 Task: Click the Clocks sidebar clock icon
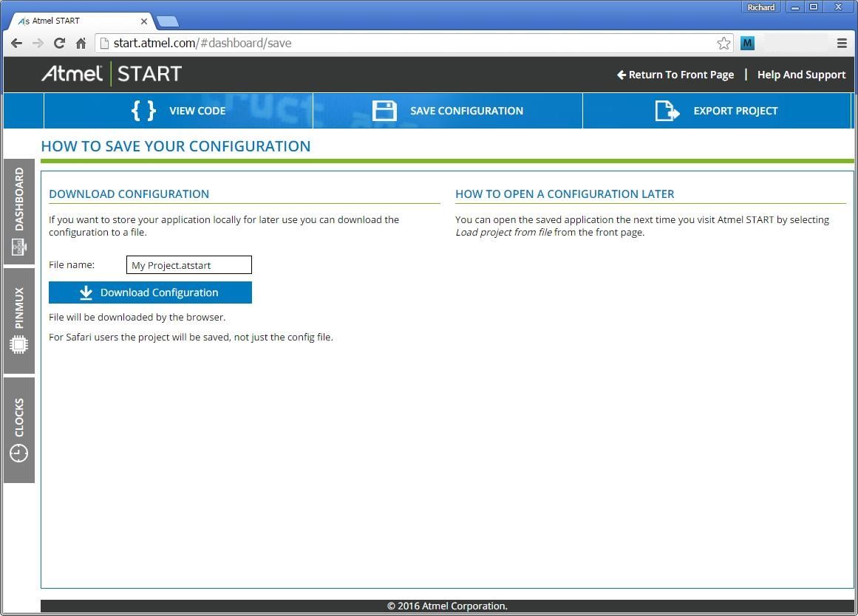[19, 453]
